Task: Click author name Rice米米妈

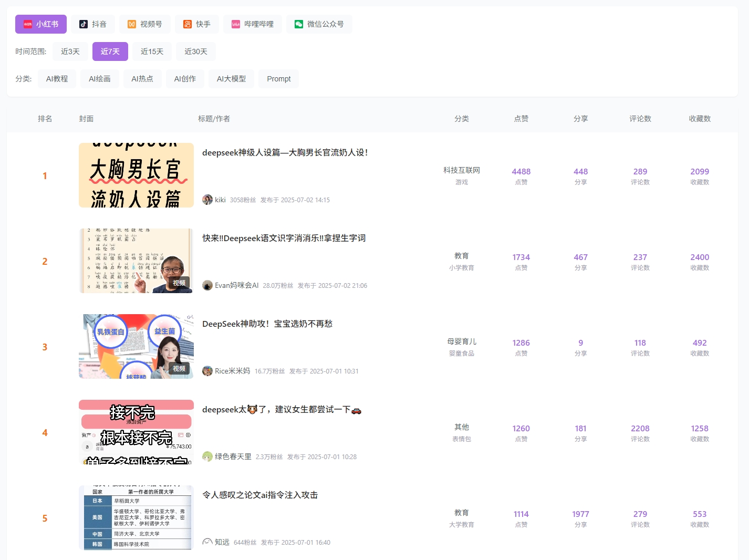Action: 233,371
